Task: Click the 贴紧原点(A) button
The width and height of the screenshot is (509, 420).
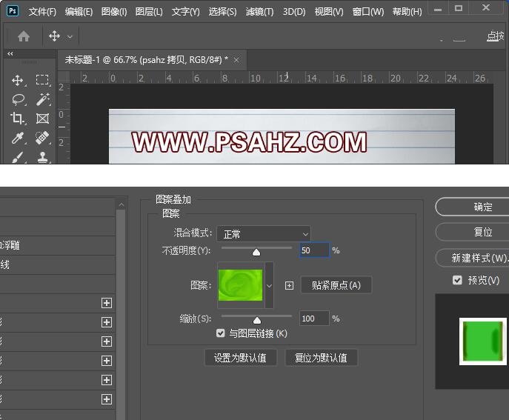Action: 336,285
